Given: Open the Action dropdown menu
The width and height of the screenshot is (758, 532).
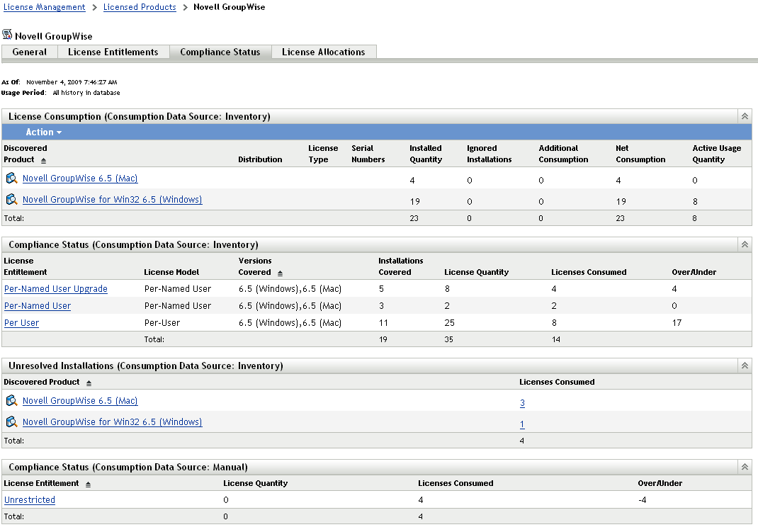Looking at the screenshot, I should [x=43, y=132].
